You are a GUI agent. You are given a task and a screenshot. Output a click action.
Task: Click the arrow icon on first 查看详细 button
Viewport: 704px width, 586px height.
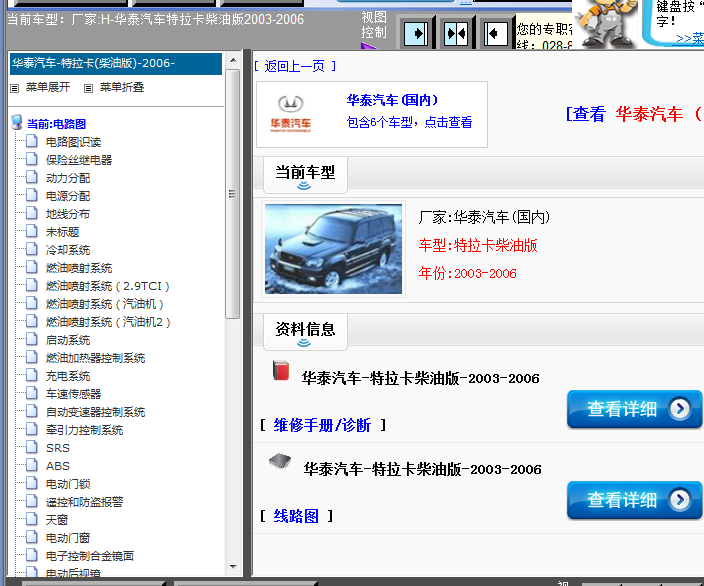tap(679, 409)
